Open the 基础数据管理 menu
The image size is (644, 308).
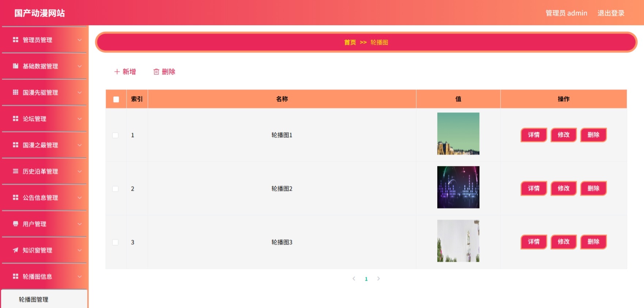(x=44, y=66)
